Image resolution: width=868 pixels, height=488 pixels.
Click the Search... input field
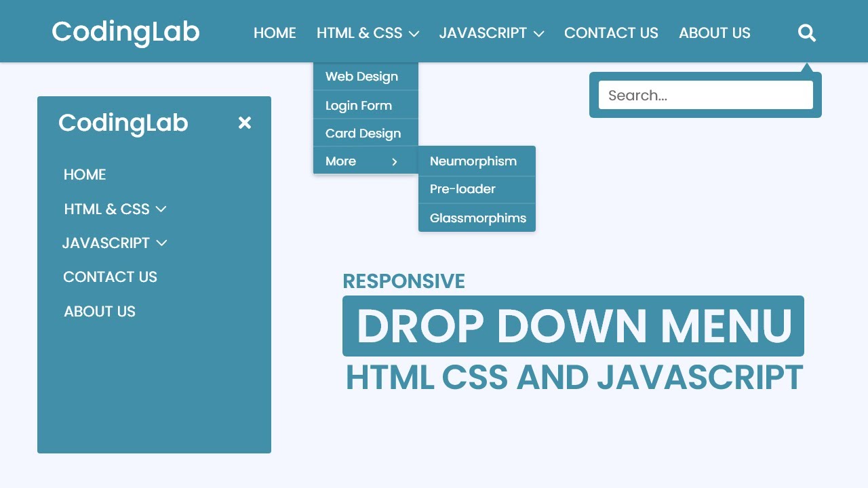pyautogui.click(x=705, y=95)
